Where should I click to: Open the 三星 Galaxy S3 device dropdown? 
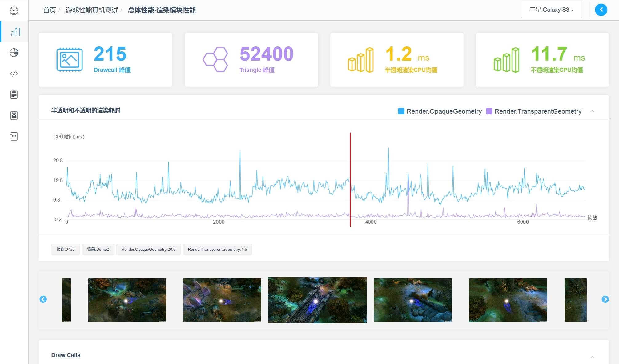coord(551,10)
